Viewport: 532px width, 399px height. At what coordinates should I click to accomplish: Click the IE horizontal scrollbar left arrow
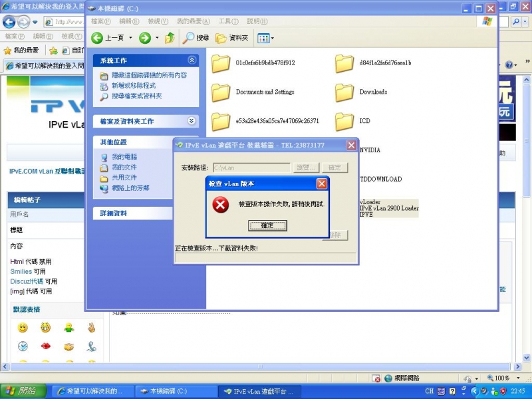point(5,366)
